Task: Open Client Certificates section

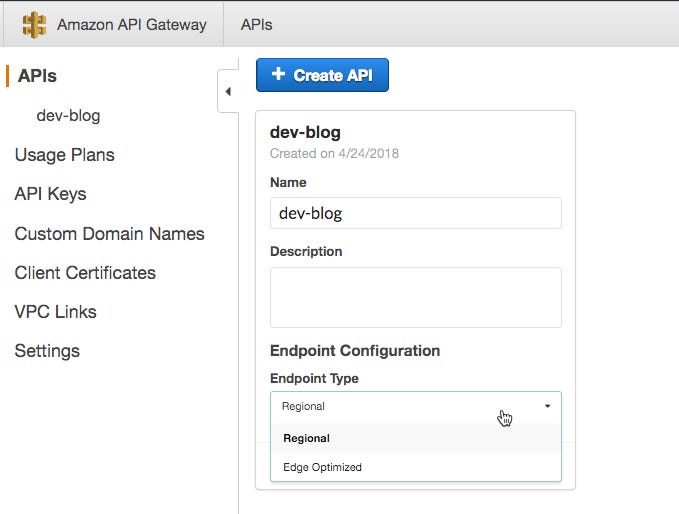Action: [x=85, y=273]
